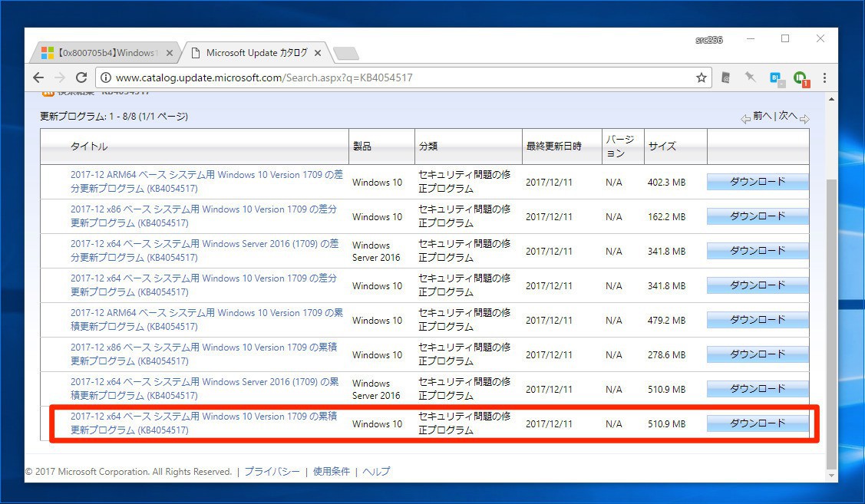Sort by 分類 column header
865x504 pixels.
(428, 146)
